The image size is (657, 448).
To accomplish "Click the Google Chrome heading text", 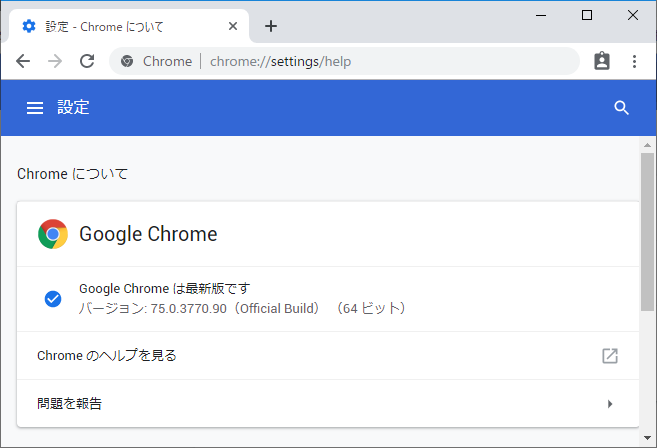I will pyautogui.click(x=148, y=234).
